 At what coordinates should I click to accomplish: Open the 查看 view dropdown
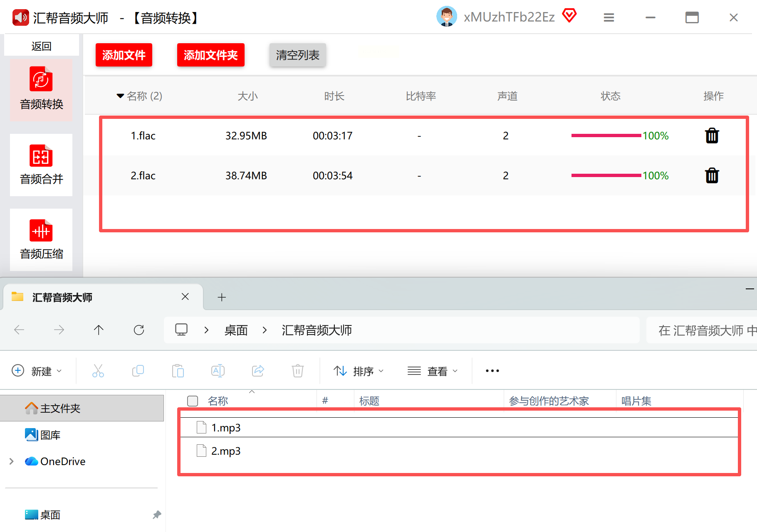coord(433,371)
